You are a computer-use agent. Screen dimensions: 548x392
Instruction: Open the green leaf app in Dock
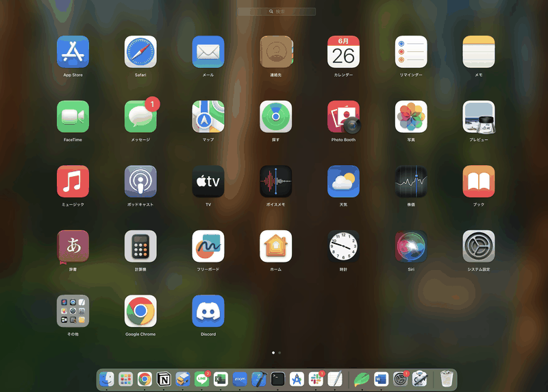[x=362, y=379]
